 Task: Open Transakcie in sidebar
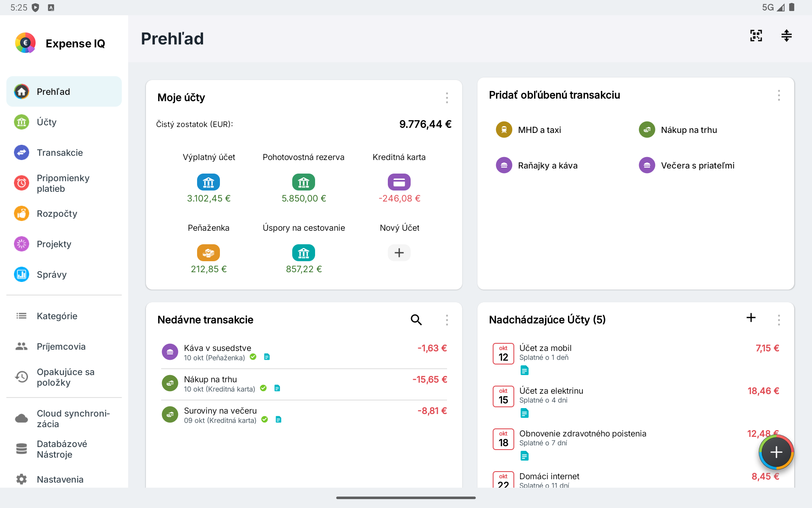click(x=64, y=152)
